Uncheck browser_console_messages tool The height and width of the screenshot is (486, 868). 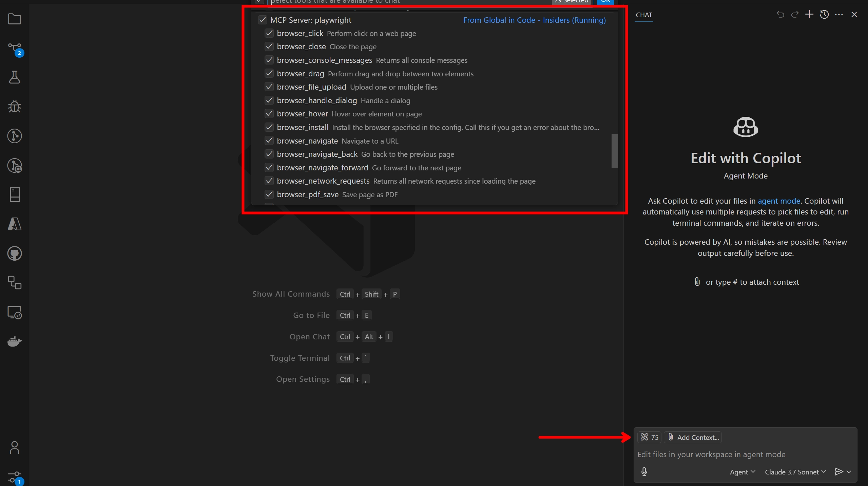pyautogui.click(x=269, y=60)
